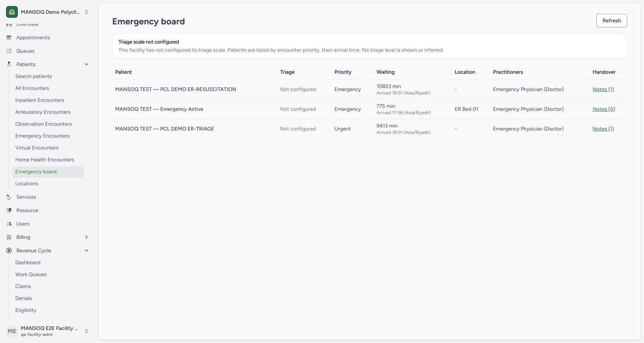
Task: Open the facility switcher dropdown arrows
Action: point(86,12)
